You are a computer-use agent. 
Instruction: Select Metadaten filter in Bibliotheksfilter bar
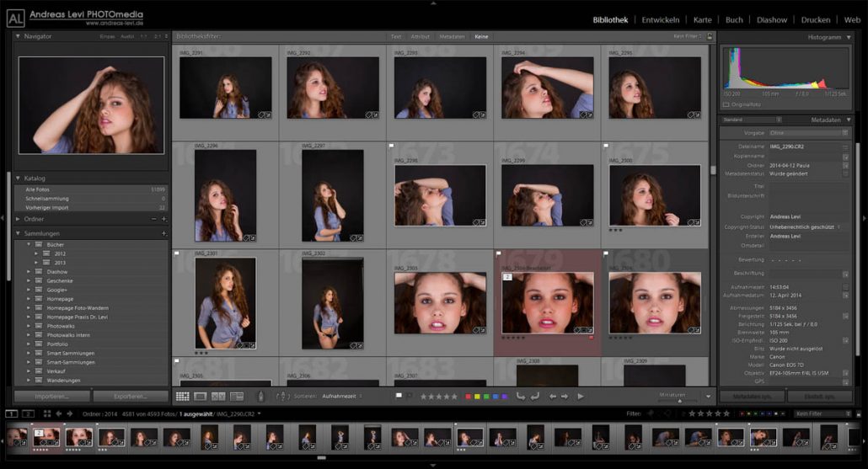click(452, 36)
